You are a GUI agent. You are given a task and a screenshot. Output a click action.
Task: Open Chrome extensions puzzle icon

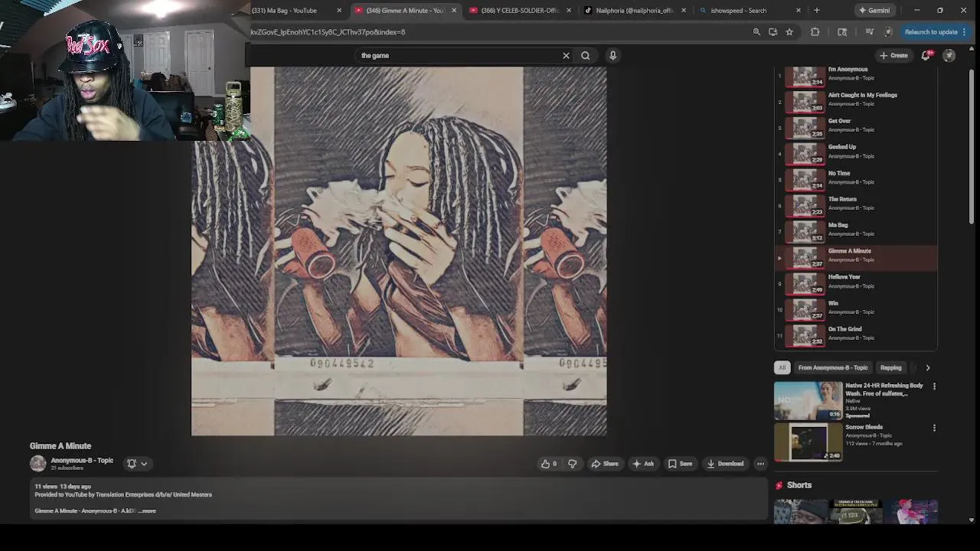point(815,32)
